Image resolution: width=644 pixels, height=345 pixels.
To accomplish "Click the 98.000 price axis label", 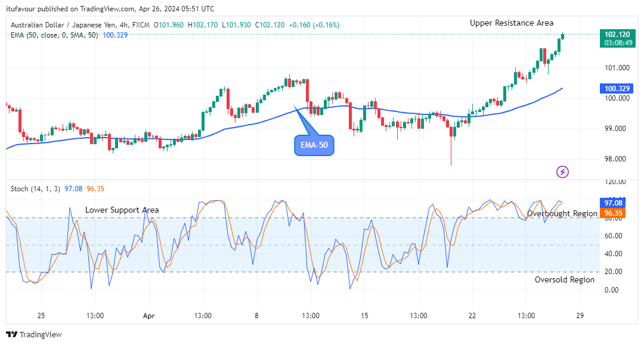I will (615, 158).
